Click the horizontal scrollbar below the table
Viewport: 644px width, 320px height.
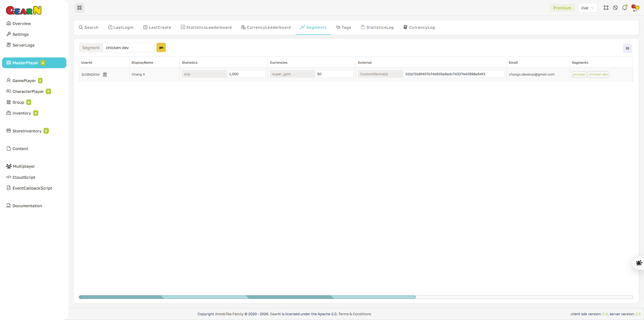247,297
